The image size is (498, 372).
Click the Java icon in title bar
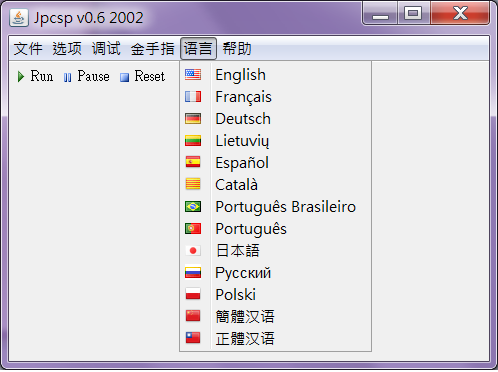[19, 18]
